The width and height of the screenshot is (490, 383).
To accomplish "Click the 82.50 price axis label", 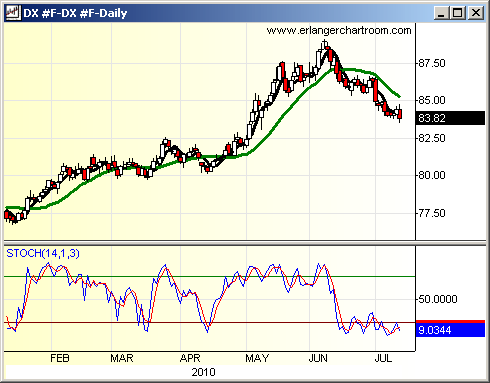I will click(432, 138).
